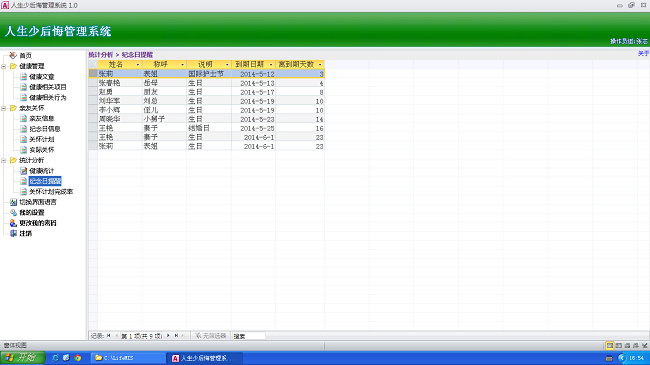Click the 2014-5-13 date cell

(x=253, y=83)
